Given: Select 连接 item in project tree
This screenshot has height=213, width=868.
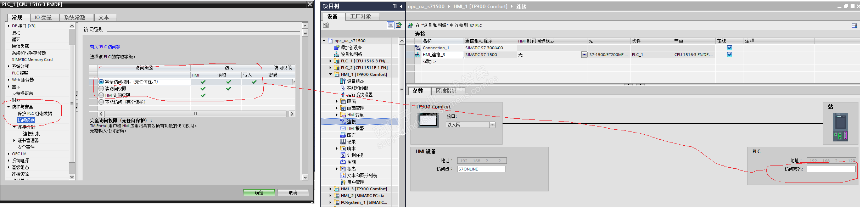Looking at the screenshot, I should (351, 122).
